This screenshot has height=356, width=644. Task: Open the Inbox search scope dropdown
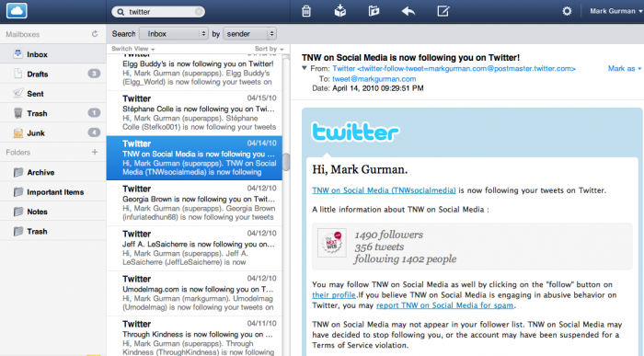[173, 34]
